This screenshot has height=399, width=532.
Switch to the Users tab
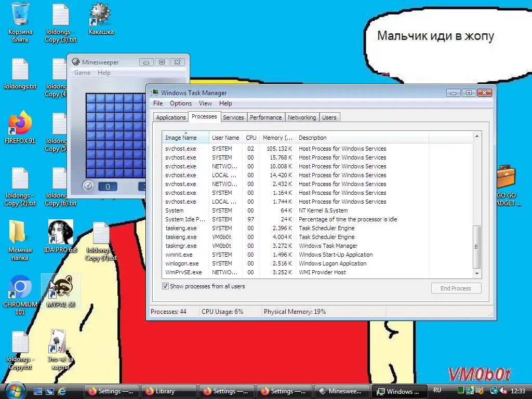click(329, 117)
